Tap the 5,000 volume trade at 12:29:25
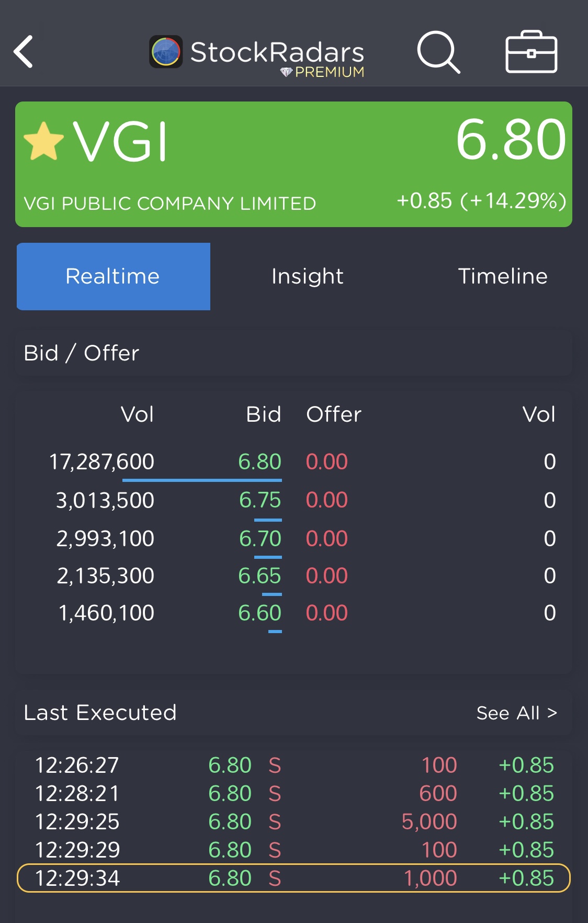The image size is (588, 923). tap(429, 821)
